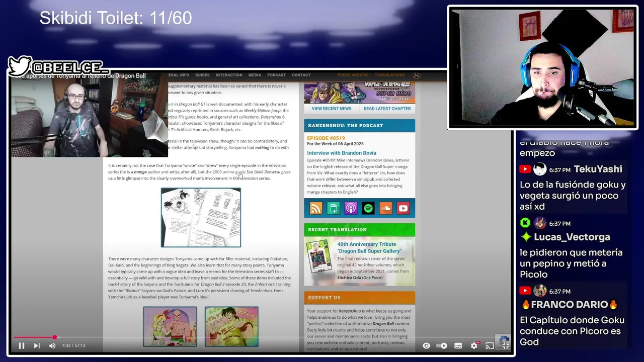The image size is (644, 362).
Task: Click VIEW RECENT NEWS button
Action: [x=332, y=109]
